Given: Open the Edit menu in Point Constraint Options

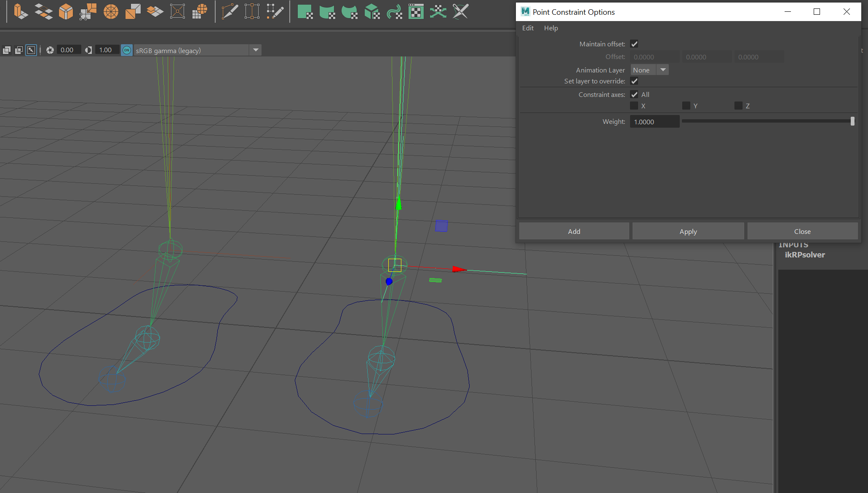Looking at the screenshot, I should click(x=527, y=28).
